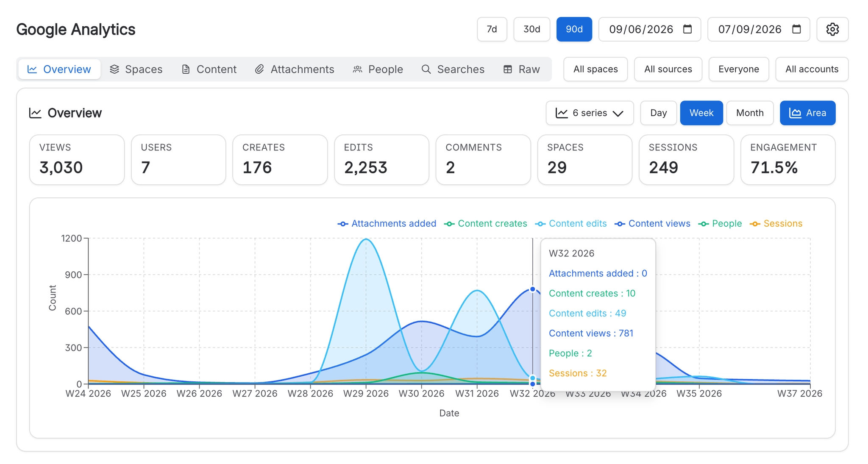Click the Comments 2 stat card
This screenshot has height=464, width=868.
pos(483,160)
